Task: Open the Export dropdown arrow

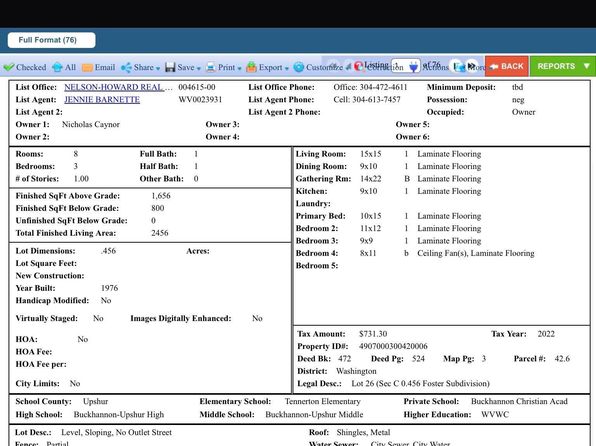Action: point(287,68)
